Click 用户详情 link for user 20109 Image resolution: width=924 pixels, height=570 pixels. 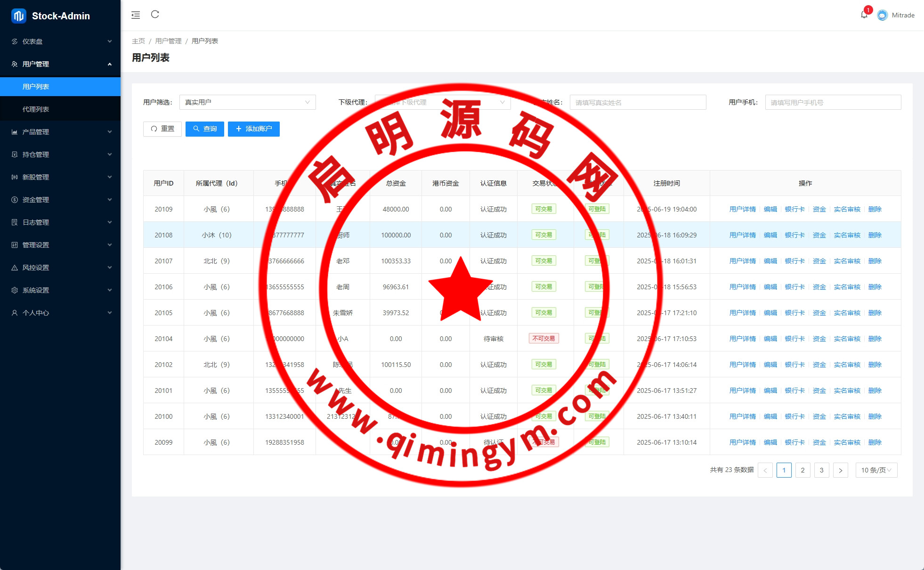(x=742, y=209)
